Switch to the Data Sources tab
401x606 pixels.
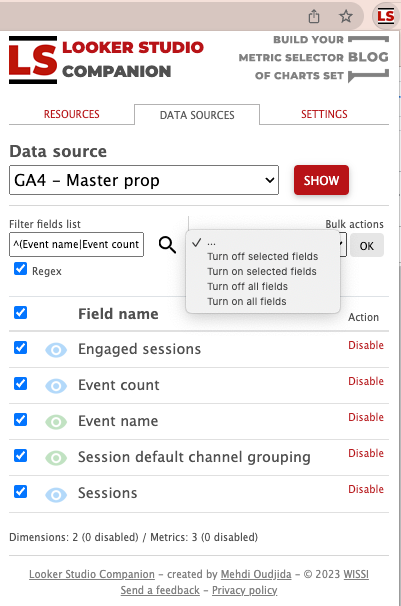[x=197, y=115]
